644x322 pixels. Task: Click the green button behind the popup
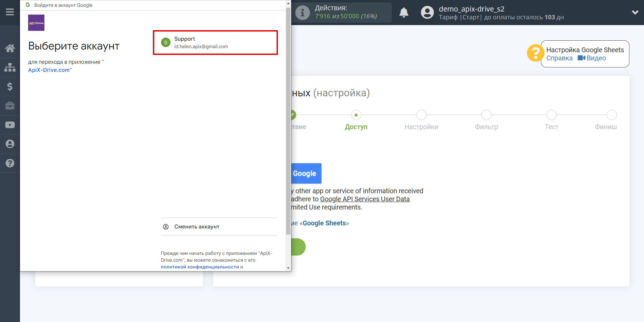(298, 247)
